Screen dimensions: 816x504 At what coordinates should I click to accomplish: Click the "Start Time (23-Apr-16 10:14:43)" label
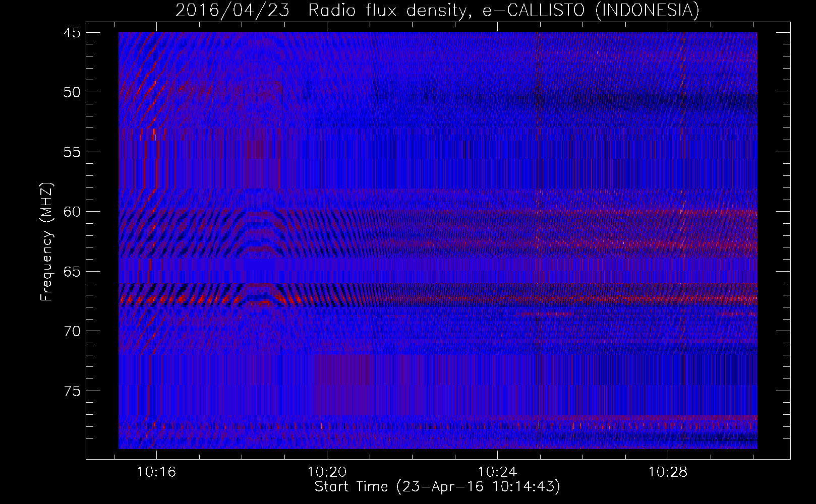pyautogui.click(x=437, y=487)
